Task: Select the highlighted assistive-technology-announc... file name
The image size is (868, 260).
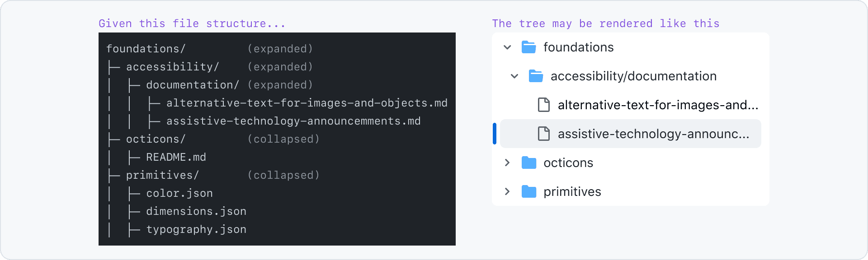Action: [653, 134]
